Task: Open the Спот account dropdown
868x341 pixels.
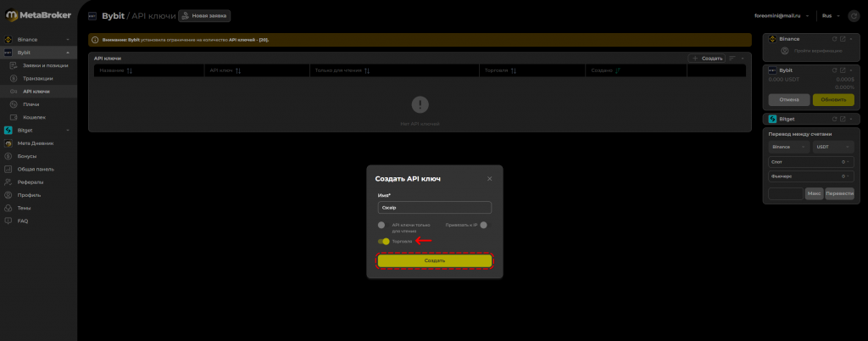Action: [x=811, y=162]
